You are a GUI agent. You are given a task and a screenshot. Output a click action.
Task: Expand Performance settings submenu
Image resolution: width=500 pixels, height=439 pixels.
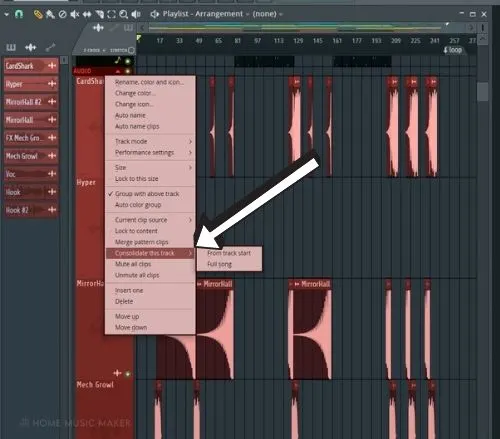(x=150, y=152)
